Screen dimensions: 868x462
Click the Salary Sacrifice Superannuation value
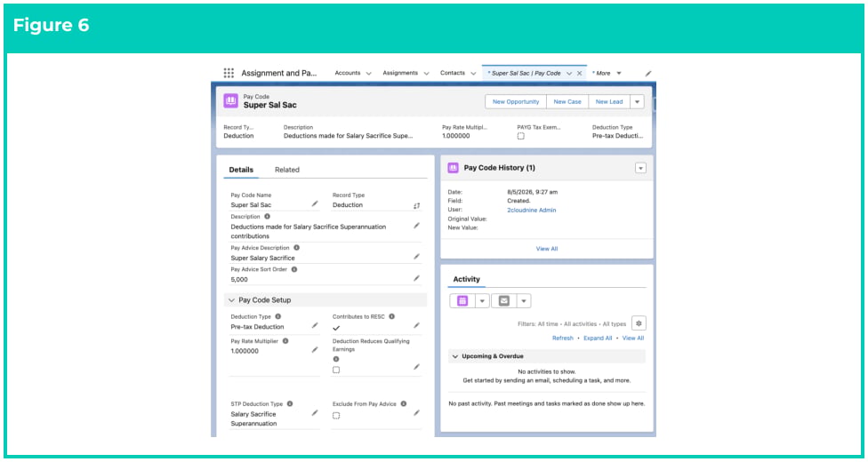(253, 418)
